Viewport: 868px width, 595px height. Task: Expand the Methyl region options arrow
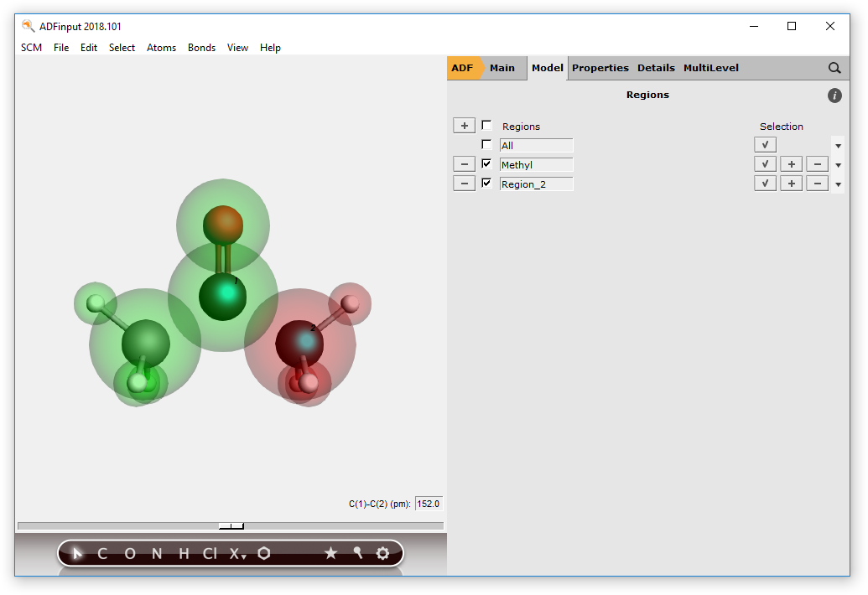(838, 165)
